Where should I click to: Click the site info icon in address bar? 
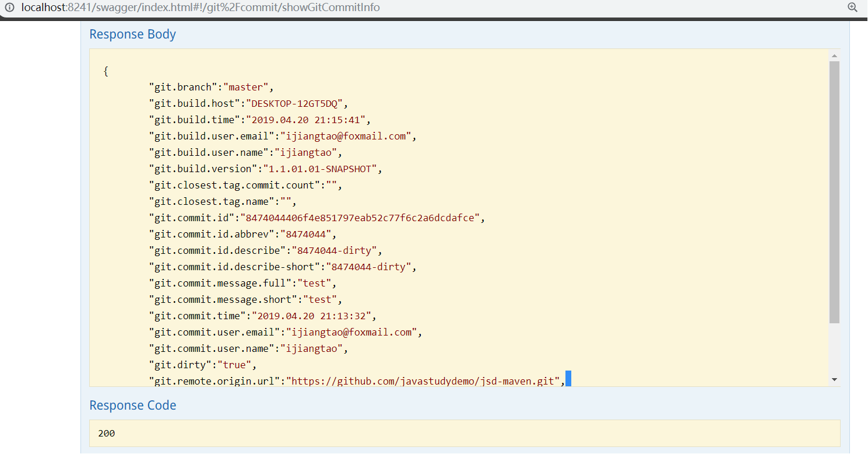coord(9,8)
